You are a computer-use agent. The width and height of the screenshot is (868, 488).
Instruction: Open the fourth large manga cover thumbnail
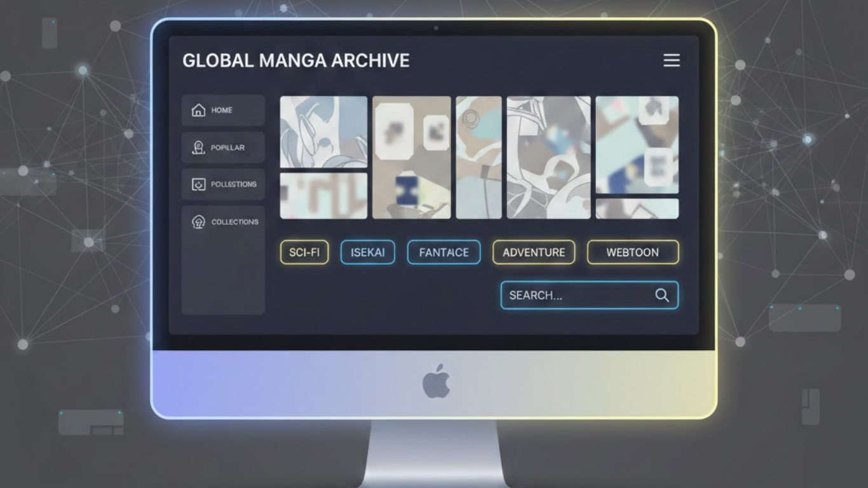click(x=548, y=157)
